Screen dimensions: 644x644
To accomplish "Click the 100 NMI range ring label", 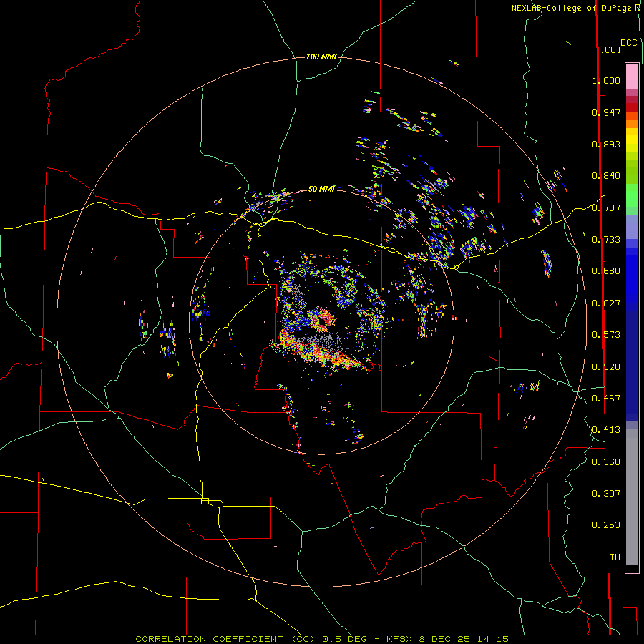I will point(321,57).
